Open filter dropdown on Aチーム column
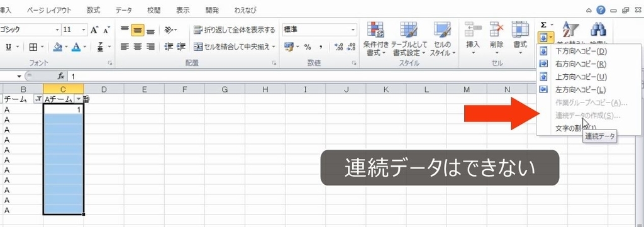 tap(78, 99)
